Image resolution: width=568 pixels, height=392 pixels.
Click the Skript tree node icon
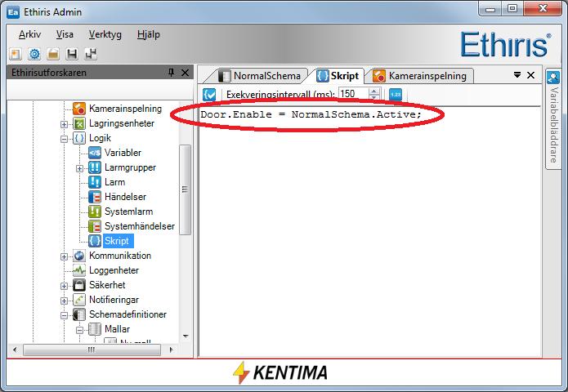click(95, 241)
